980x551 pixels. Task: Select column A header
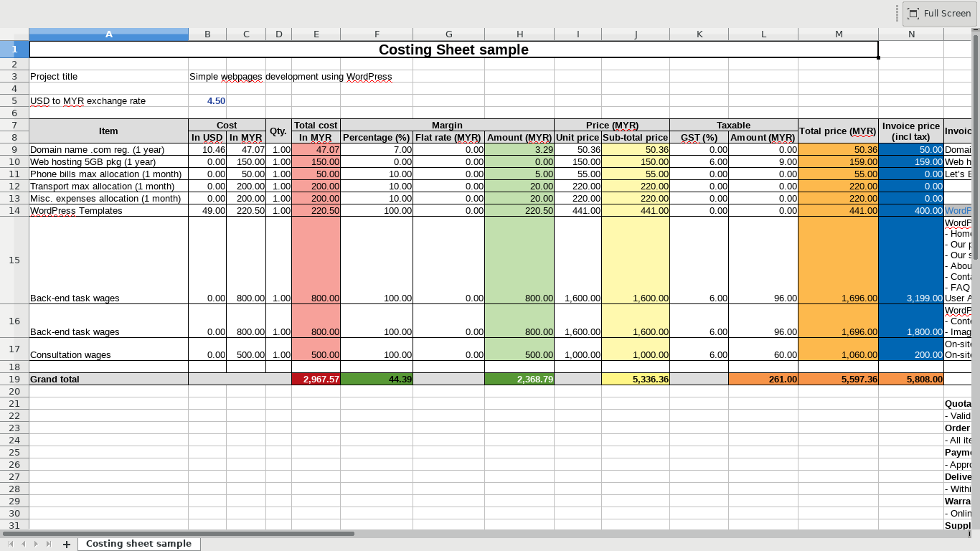pyautogui.click(x=108, y=34)
